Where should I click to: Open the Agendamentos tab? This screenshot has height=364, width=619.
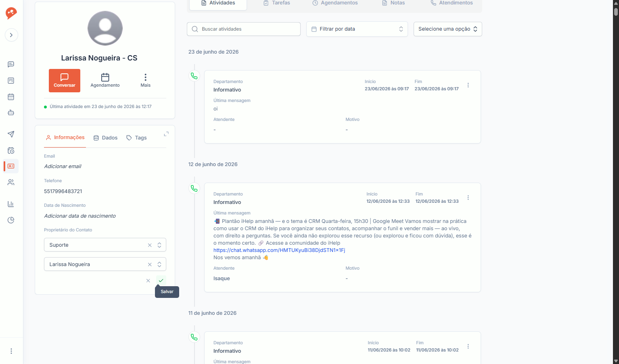click(x=335, y=3)
